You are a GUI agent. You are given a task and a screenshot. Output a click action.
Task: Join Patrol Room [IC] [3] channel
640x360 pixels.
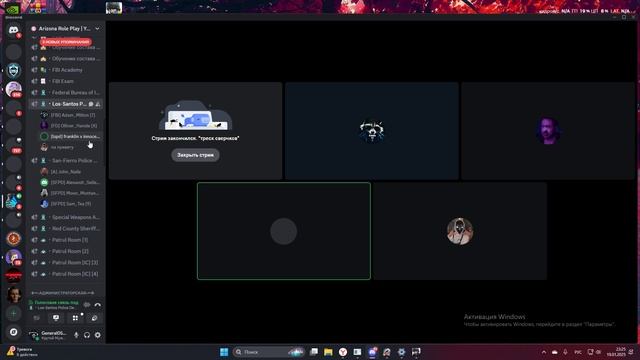coord(66,262)
